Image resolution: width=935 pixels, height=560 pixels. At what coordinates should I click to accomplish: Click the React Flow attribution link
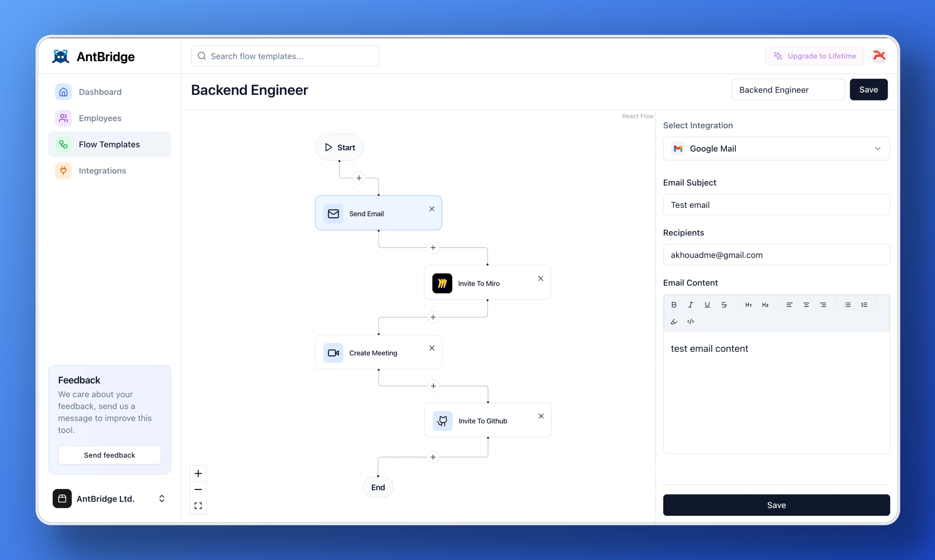(638, 116)
